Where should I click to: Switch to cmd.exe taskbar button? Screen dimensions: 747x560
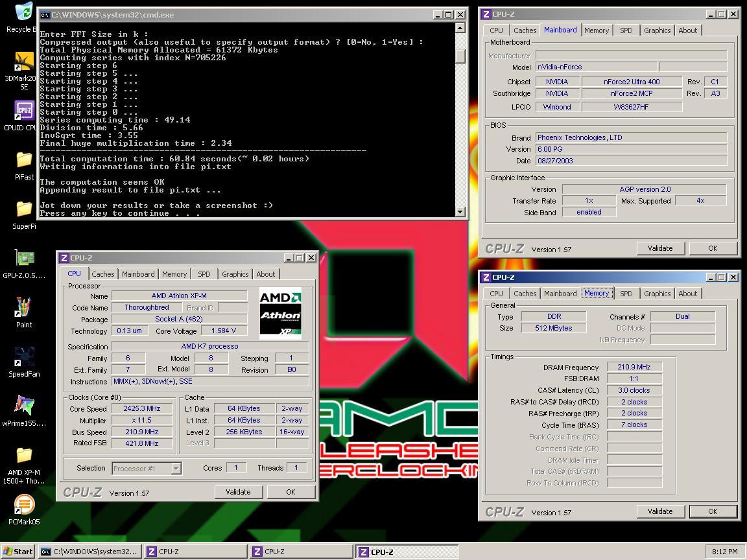click(91, 552)
